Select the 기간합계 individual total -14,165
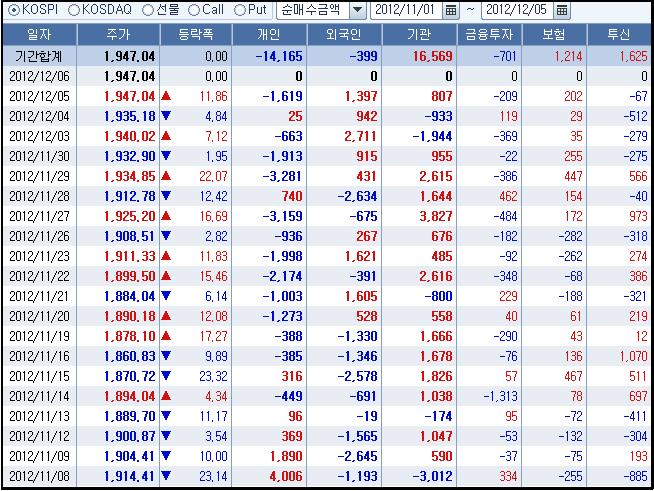 (x=279, y=56)
